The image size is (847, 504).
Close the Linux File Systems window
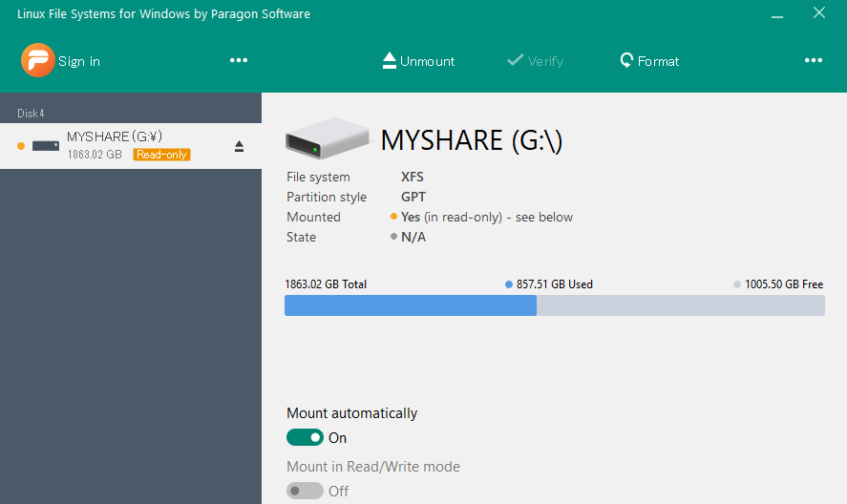818,13
